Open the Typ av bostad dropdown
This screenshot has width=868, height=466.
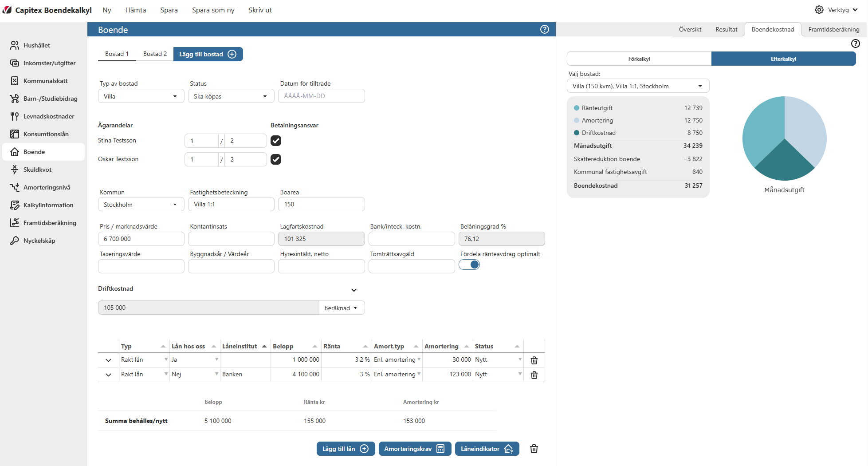141,96
